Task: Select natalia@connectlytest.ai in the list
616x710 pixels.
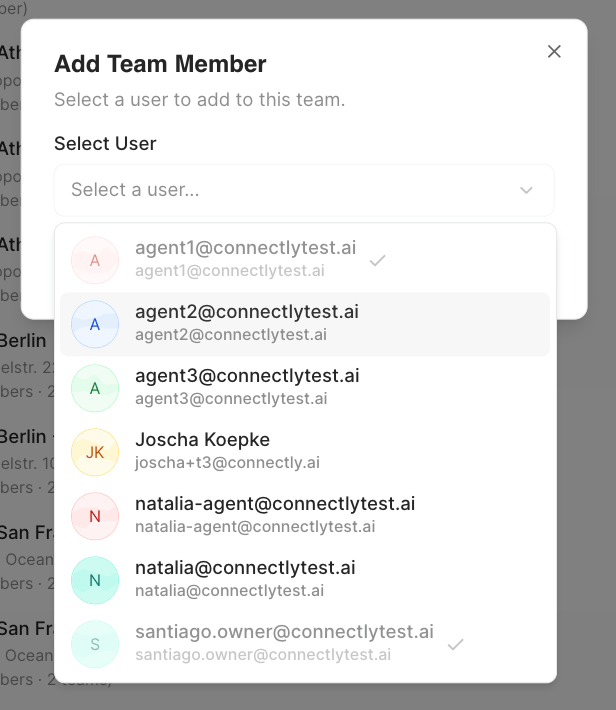Action: click(305, 580)
